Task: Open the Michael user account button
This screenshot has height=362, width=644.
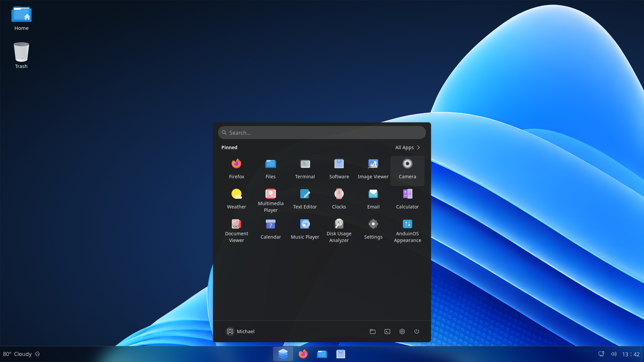Action: [240, 331]
